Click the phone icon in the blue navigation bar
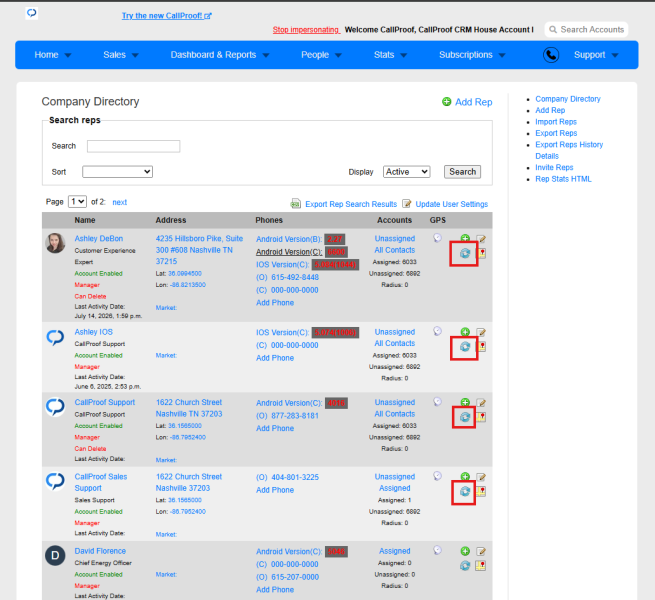 pyautogui.click(x=551, y=55)
